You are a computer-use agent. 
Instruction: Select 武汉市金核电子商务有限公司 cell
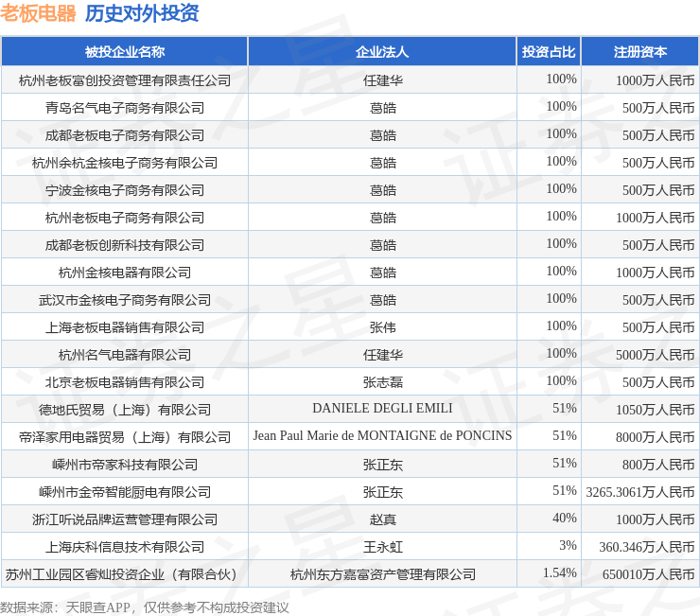coord(125,300)
